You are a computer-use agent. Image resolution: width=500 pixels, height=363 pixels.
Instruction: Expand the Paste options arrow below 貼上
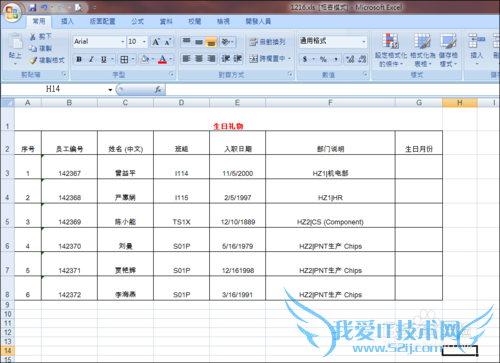15,63
